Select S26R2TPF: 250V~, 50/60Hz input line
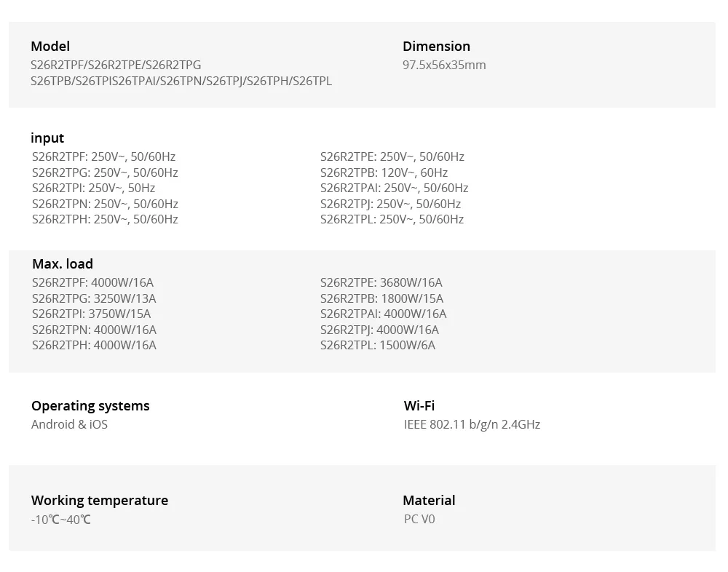 [x=103, y=157]
